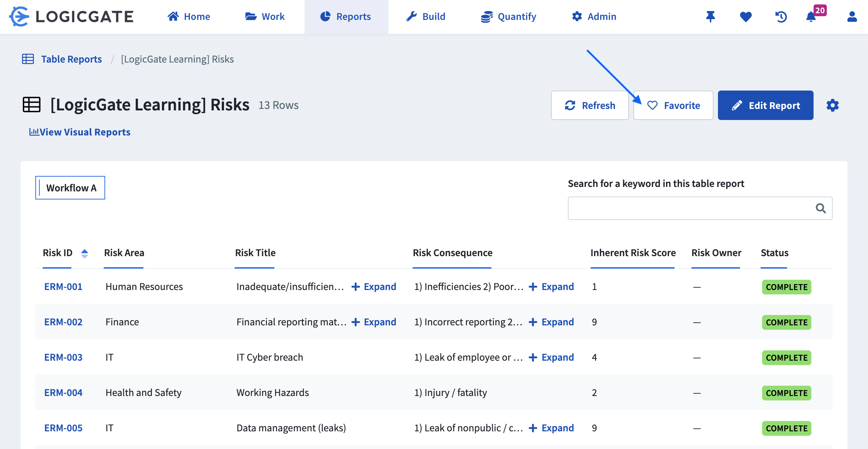This screenshot has width=868, height=449.
Task: Open the Admin menu
Action: tap(594, 17)
